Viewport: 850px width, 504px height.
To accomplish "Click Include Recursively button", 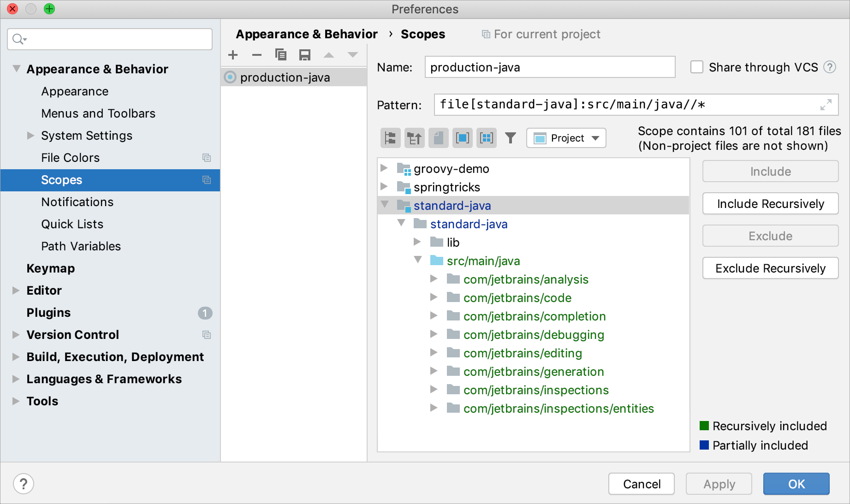I will click(x=770, y=203).
